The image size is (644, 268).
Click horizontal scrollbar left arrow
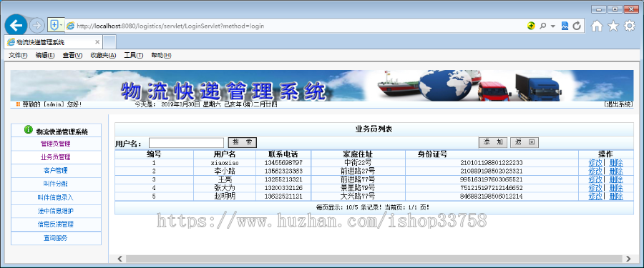coord(120,259)
